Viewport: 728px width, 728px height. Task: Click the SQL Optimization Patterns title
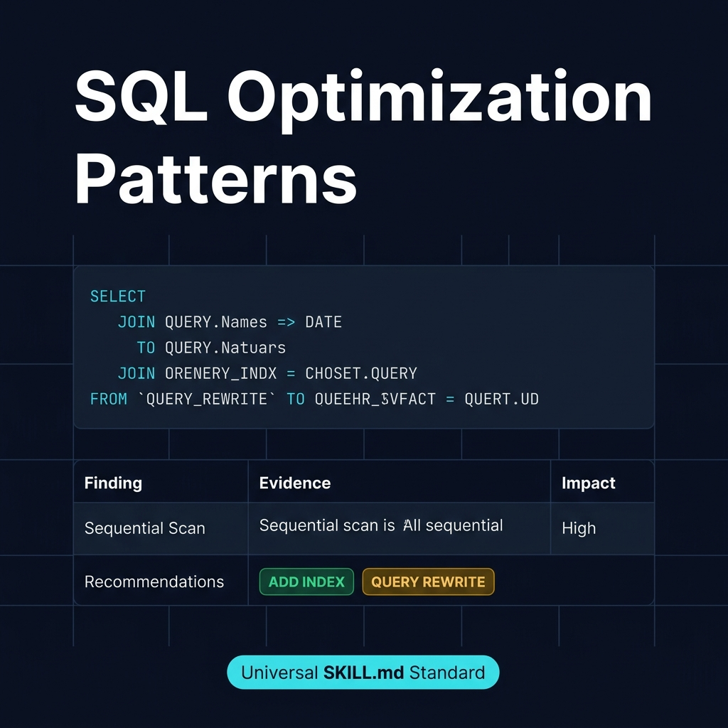point(363,137)
